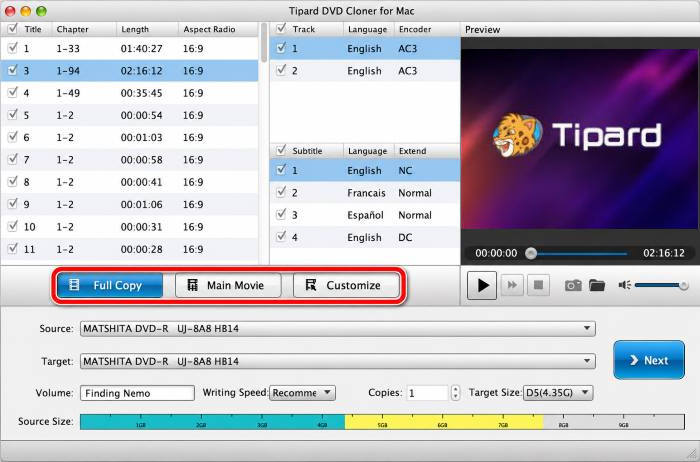This screenshot has height=462, width=700.
Task: Select title length 00:35:45
Action: coord(142,93)
